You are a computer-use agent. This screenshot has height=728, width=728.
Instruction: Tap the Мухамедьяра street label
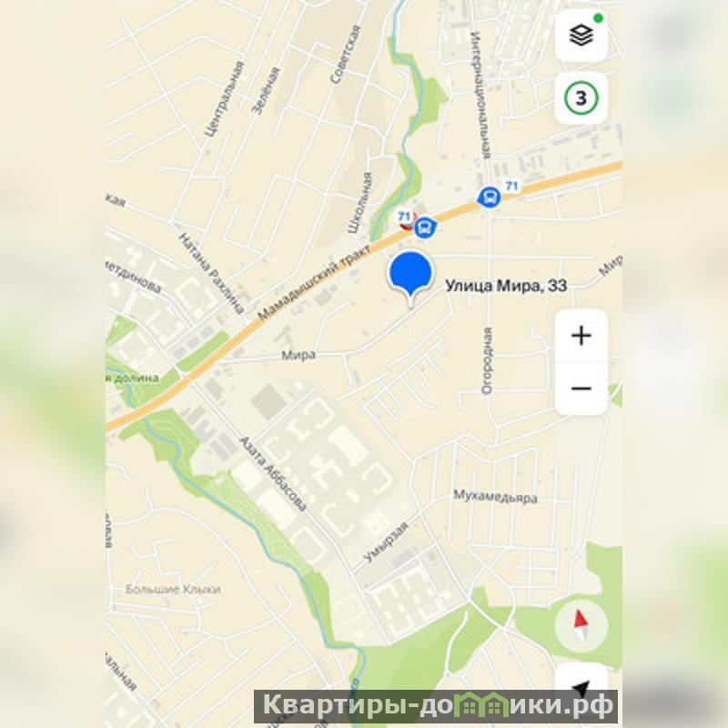[495, 496]
